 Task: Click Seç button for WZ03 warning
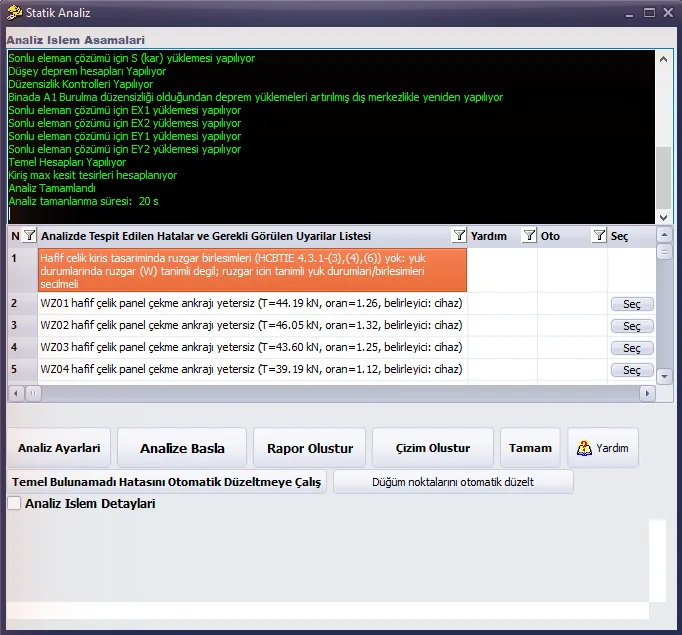tap(632, 348)
